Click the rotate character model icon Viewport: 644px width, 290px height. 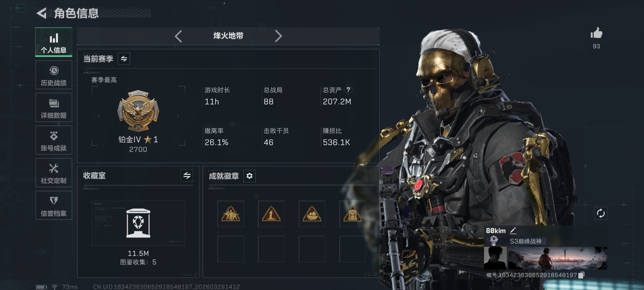coord(601,213)
